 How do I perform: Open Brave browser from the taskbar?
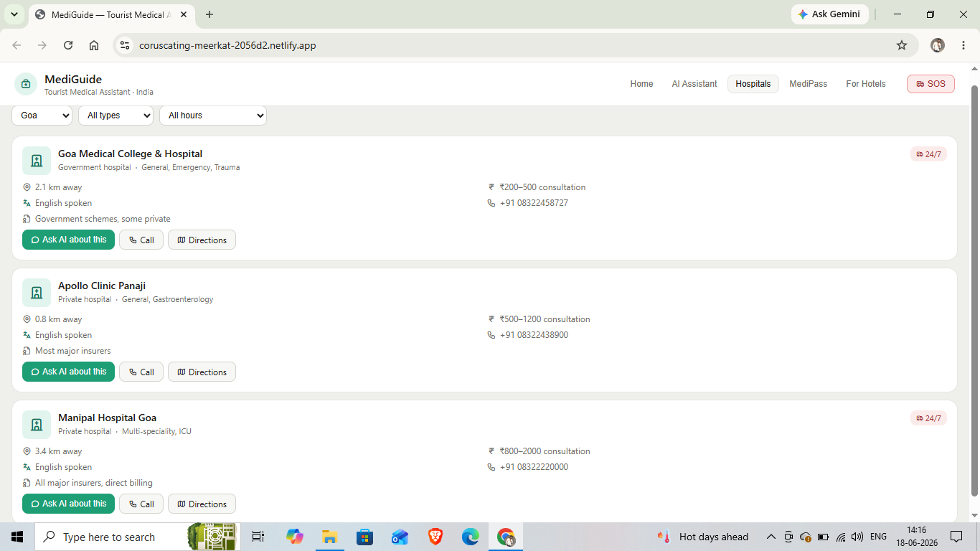435,537
